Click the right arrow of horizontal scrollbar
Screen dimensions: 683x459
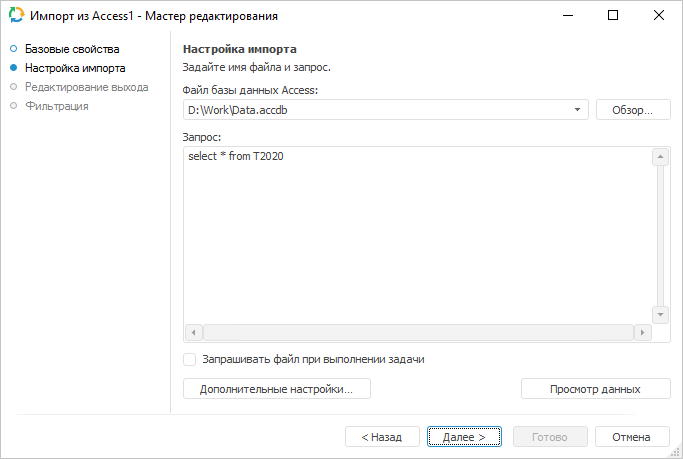coord(639,333)
